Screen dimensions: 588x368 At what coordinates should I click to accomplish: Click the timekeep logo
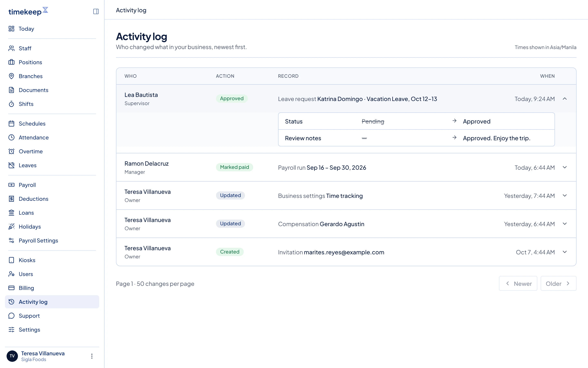(28, 11)
